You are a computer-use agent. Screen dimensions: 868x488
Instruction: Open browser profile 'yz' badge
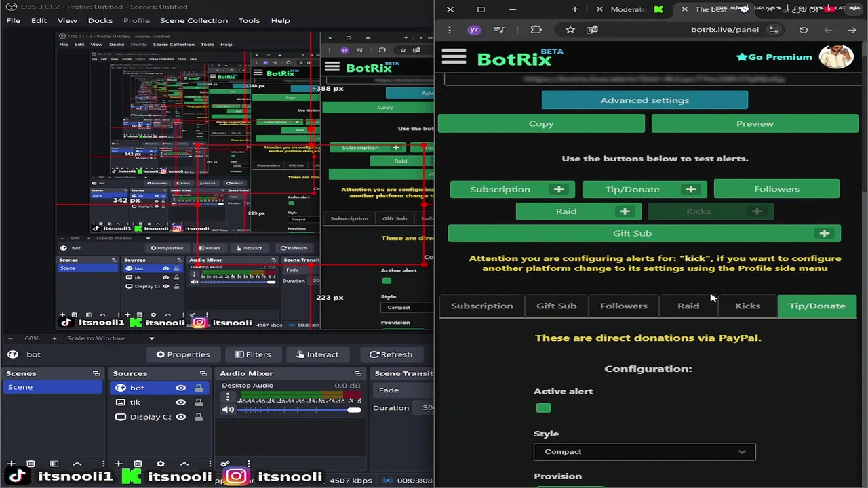pyautogui.click(x=475, y=30)
